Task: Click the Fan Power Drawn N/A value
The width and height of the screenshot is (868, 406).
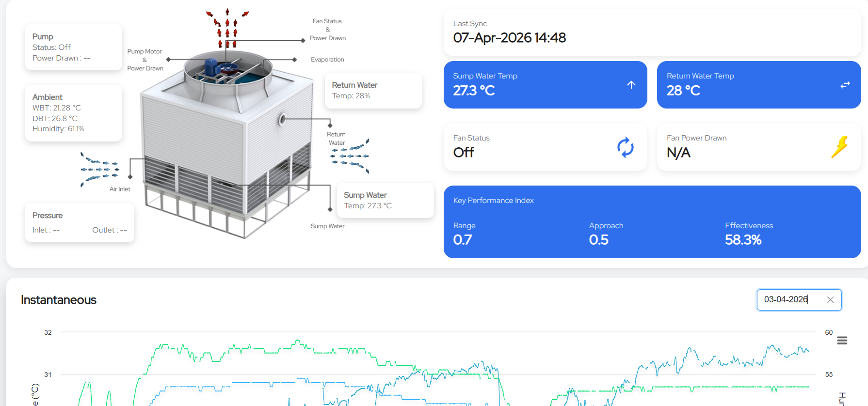Action: point(678,153)
